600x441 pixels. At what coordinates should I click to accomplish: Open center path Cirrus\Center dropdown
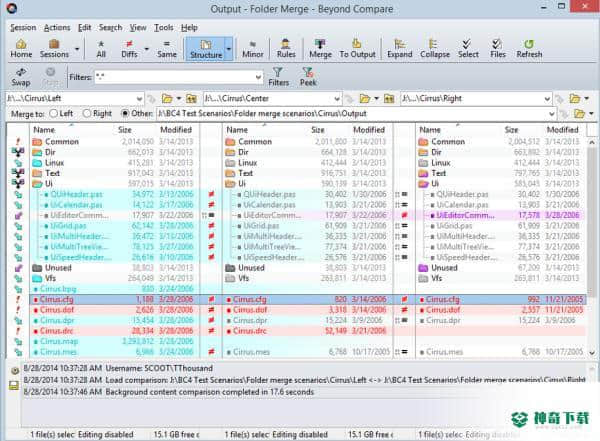337,99
